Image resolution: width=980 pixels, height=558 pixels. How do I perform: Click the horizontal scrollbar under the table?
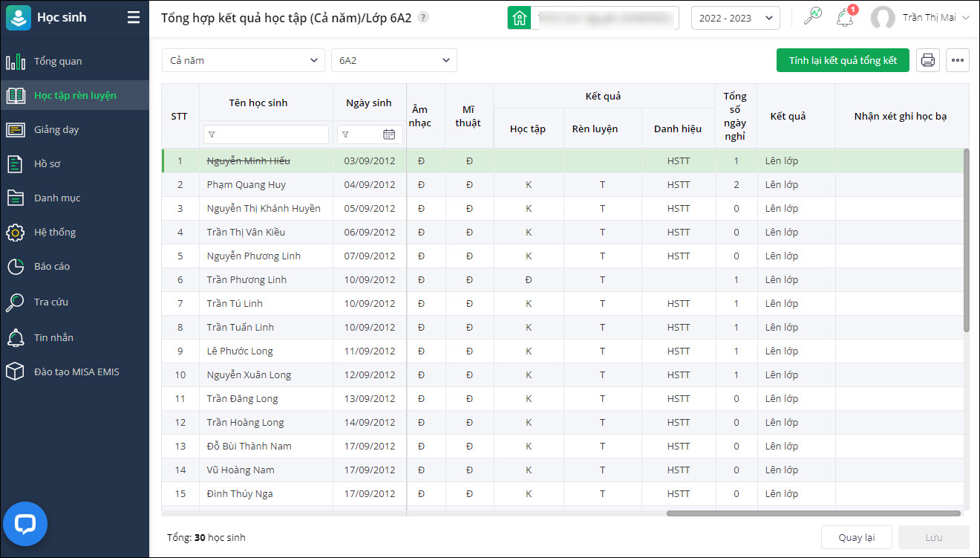coord(813,513)
